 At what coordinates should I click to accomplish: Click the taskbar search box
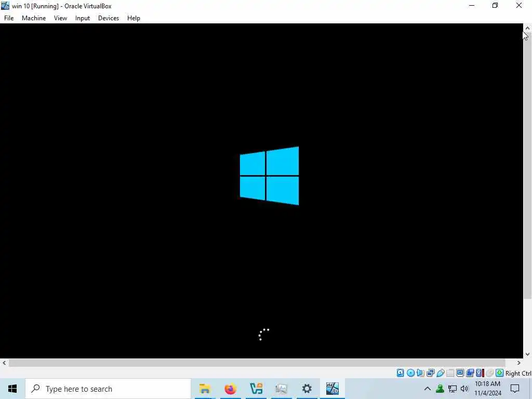coord(108,389)
